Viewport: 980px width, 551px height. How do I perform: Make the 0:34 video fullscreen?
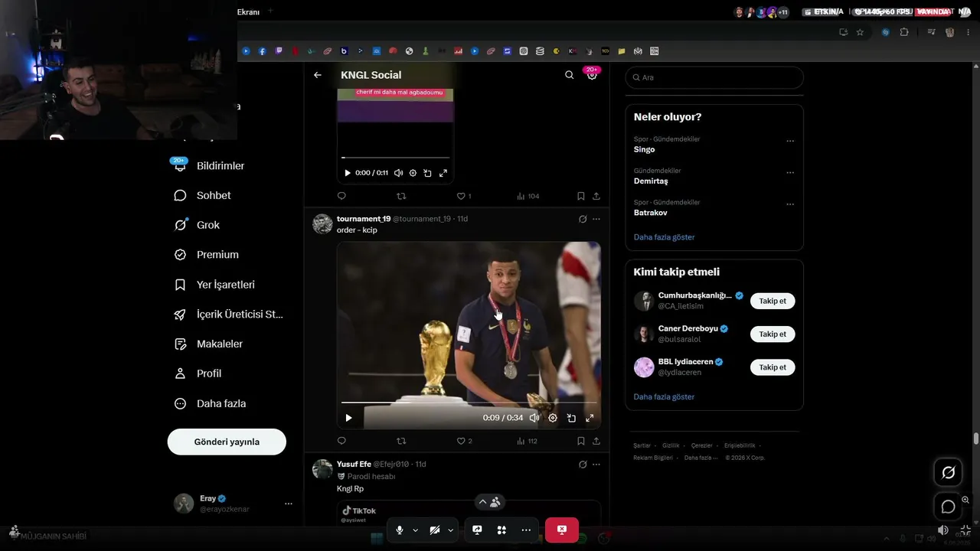click(x=590, y=418)
